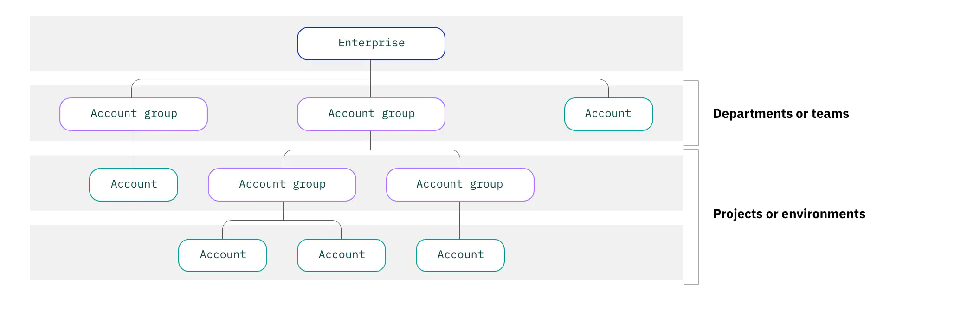Click the "Projects or environments" label
This screenshot has height=312, width=980.
[789, 214]
